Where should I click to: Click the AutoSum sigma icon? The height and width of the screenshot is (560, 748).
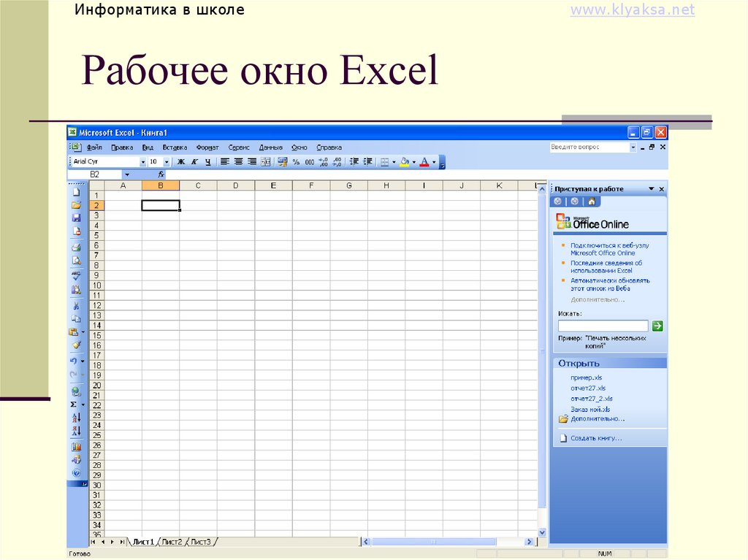tap(74, 404)
